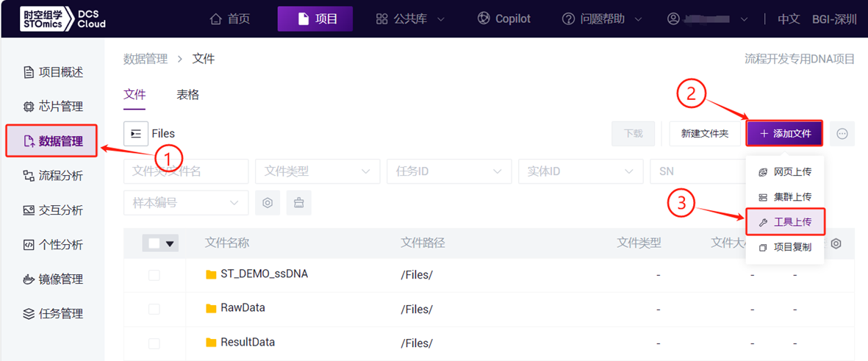Switch to the 表格 tab
This screenshot has height=361, width=868.
pos(187,95)
